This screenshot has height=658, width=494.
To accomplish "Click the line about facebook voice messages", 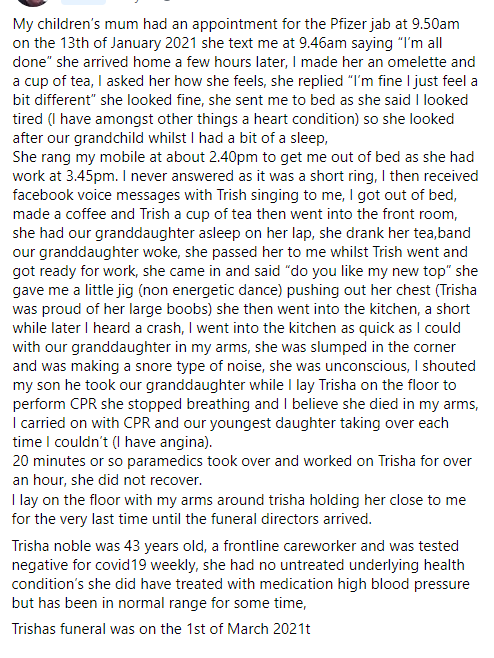I will click(235, 195).
